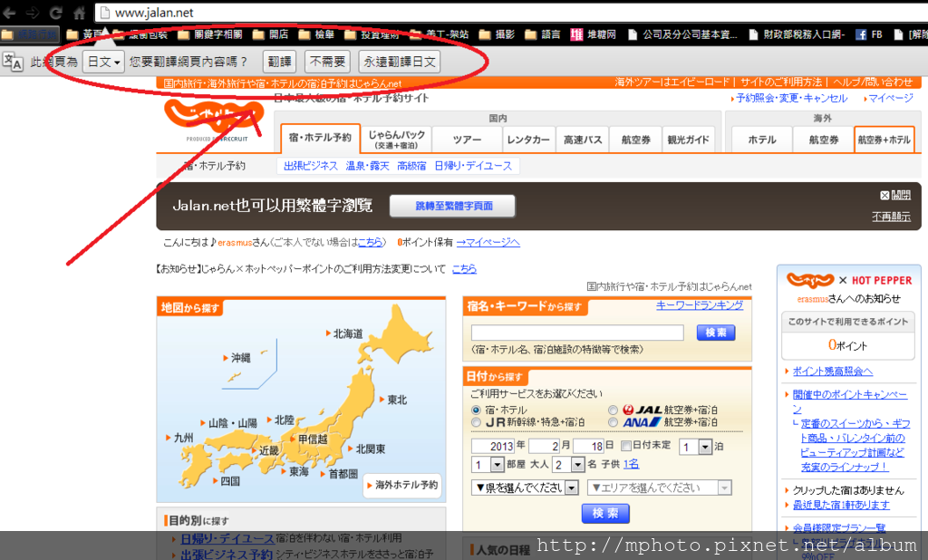Tick the 日付未定 checkbox
Image resolution: width=928 pixels, height=560 pixels.
coord(625,446)
